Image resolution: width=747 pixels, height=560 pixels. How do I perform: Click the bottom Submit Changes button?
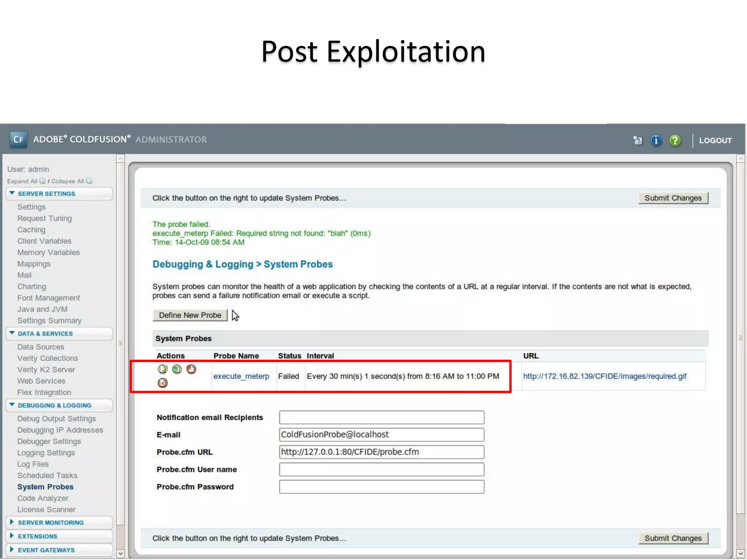point(673,538)
